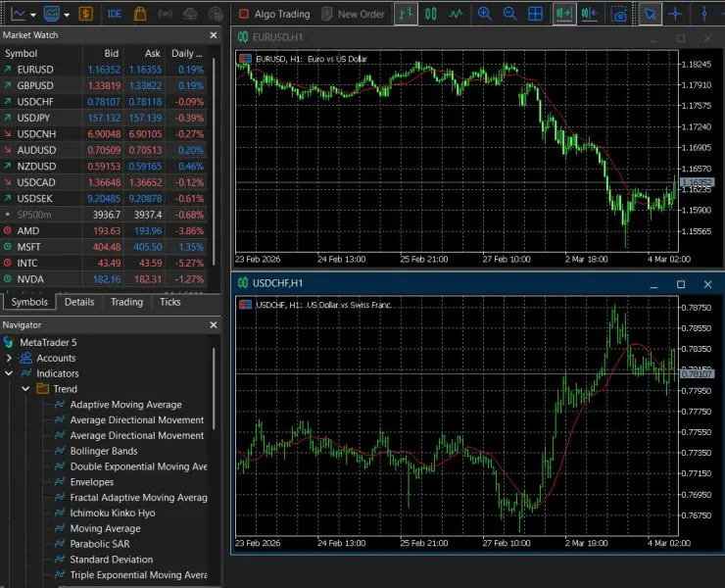Image resolution: width=725 pixels, height=588 pixels.
Task: Toggle Algo Trading on
Action: click(273, 15)
